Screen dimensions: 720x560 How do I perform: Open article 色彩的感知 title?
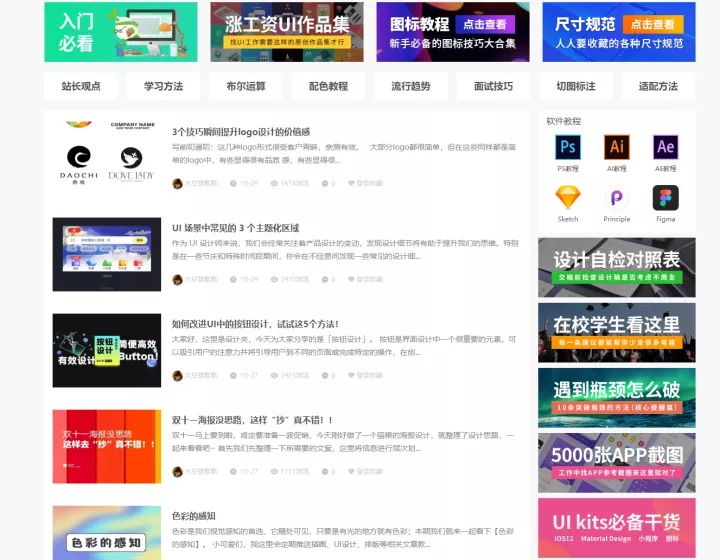click(x=194, y=516)
